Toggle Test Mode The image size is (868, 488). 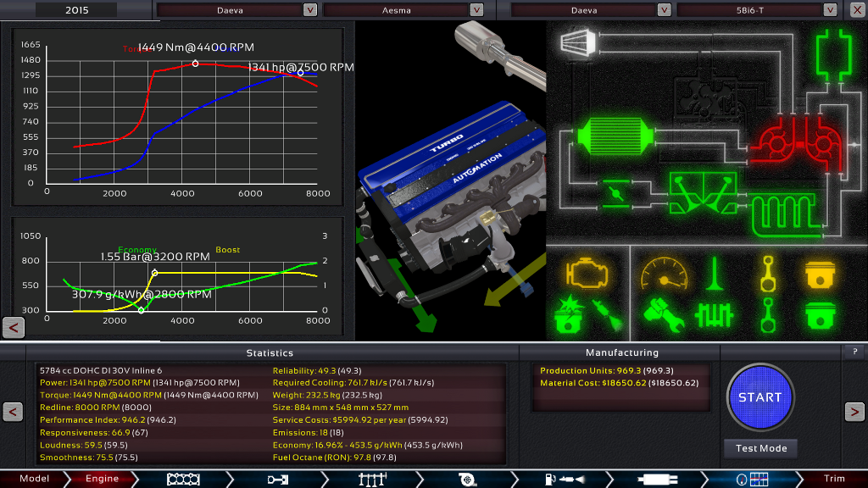pyautogui.click(x=760, y=448)
